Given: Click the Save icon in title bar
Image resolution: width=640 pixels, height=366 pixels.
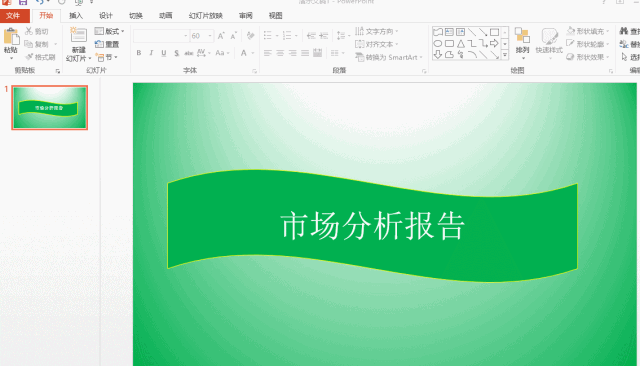Looking at the screenshot, I should click(x=23, y=2).
